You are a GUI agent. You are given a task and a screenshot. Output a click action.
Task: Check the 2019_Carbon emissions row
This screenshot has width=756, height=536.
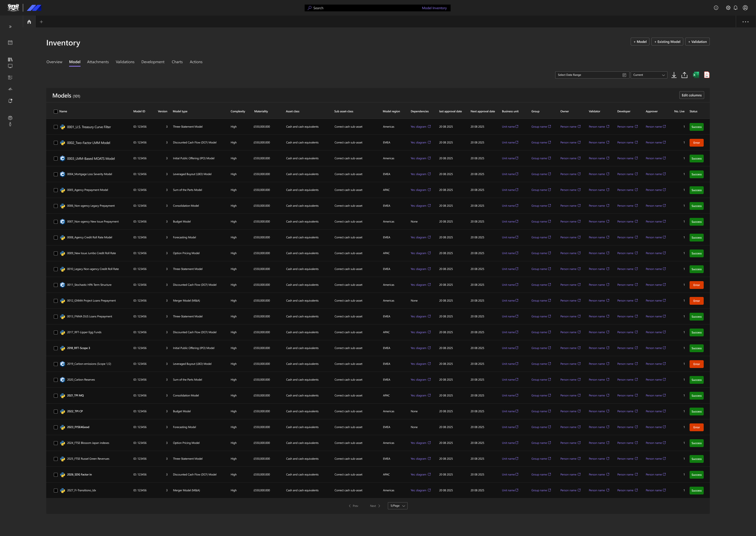click(55, 364)
